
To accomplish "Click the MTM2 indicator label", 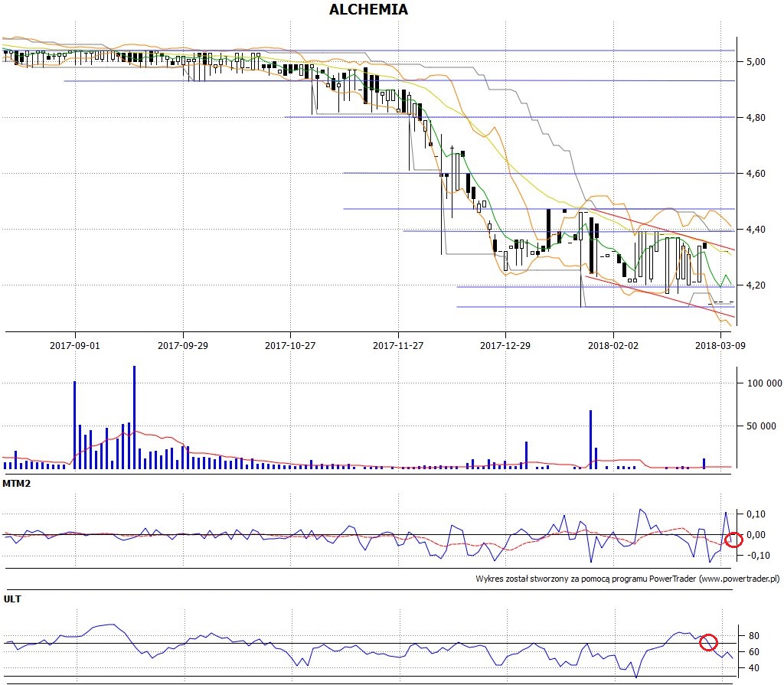I will (x=17, y=484).
